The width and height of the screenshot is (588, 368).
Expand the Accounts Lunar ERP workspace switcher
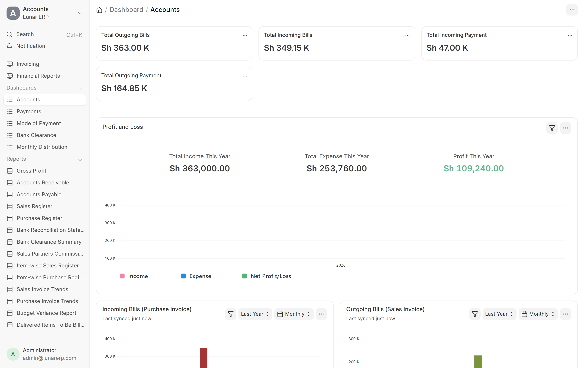79,13
